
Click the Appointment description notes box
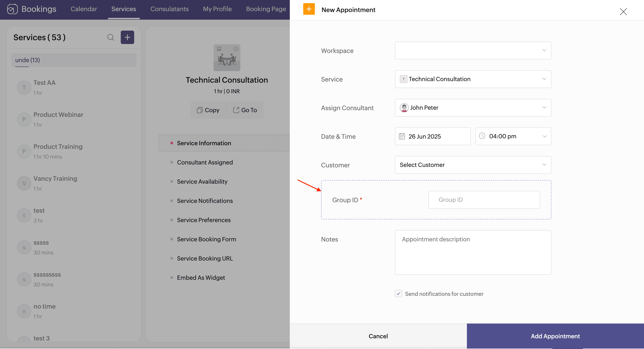click(473, 252)
